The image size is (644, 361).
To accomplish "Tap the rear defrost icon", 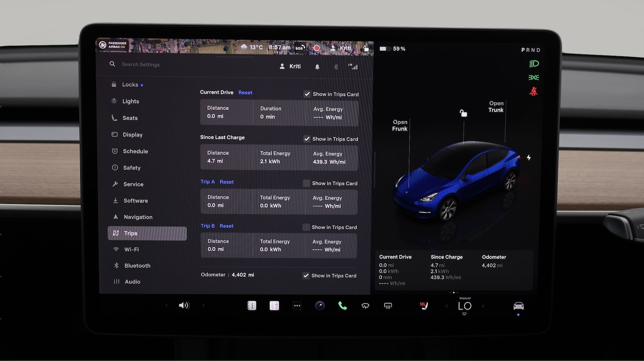I will coord(388,306).
